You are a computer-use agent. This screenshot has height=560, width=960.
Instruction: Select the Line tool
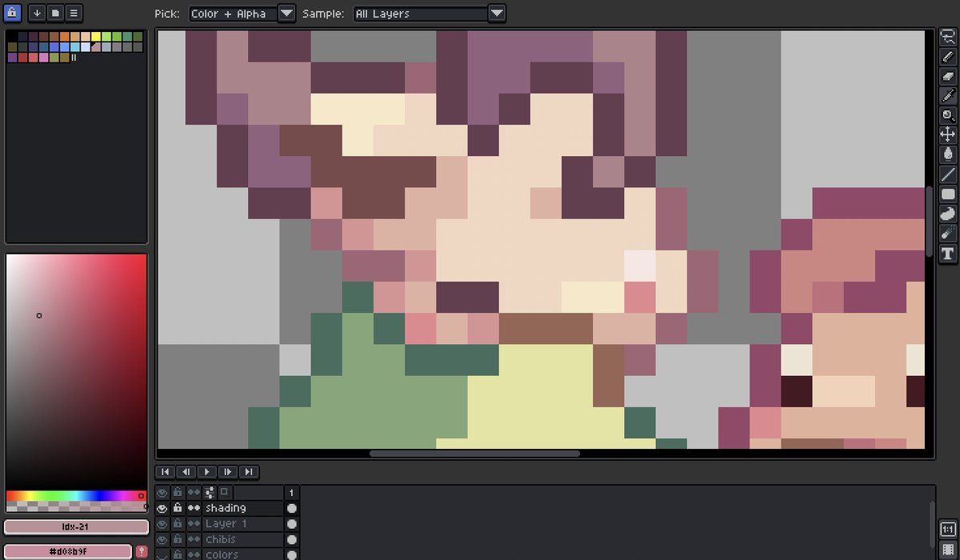(x=948, y=174)
